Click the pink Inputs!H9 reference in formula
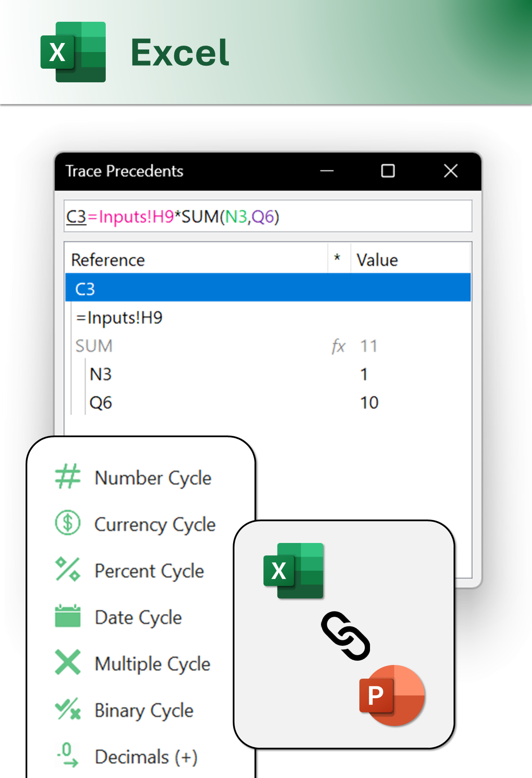The image size is (532, 778). 136,217
